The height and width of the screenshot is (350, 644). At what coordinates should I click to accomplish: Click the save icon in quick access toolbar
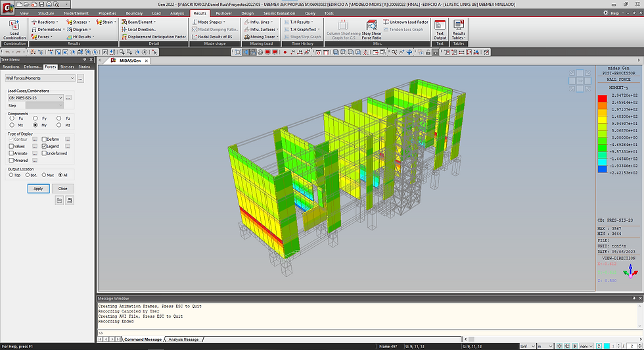click(41, 4)
